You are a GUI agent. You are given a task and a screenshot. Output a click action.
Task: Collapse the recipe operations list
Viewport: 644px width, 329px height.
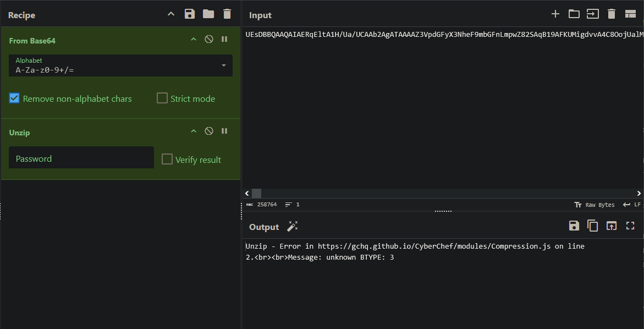point(171,14)
